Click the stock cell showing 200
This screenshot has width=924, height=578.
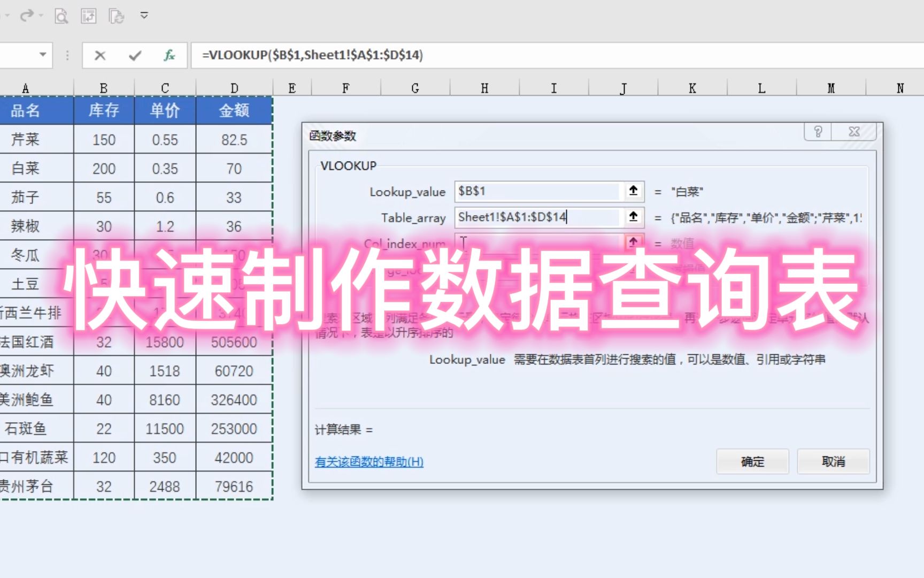(104, 169)
